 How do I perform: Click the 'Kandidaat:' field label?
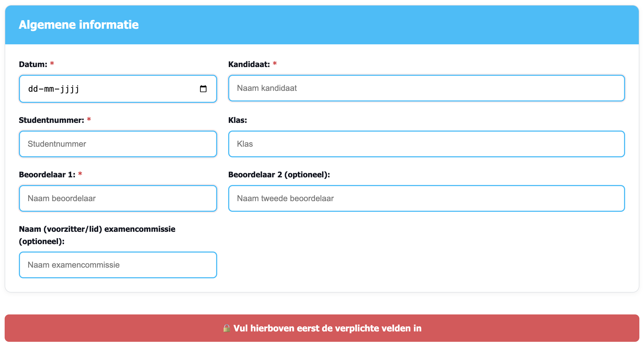249,64
